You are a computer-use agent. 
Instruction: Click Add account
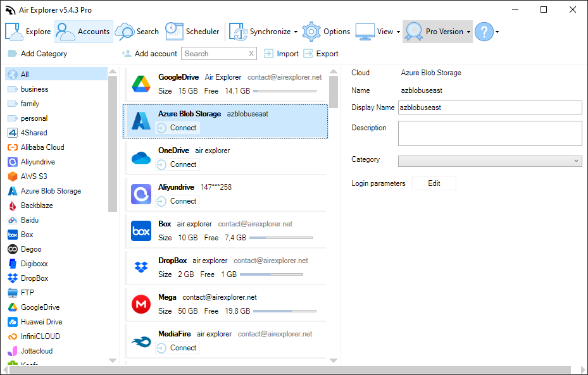149,54
